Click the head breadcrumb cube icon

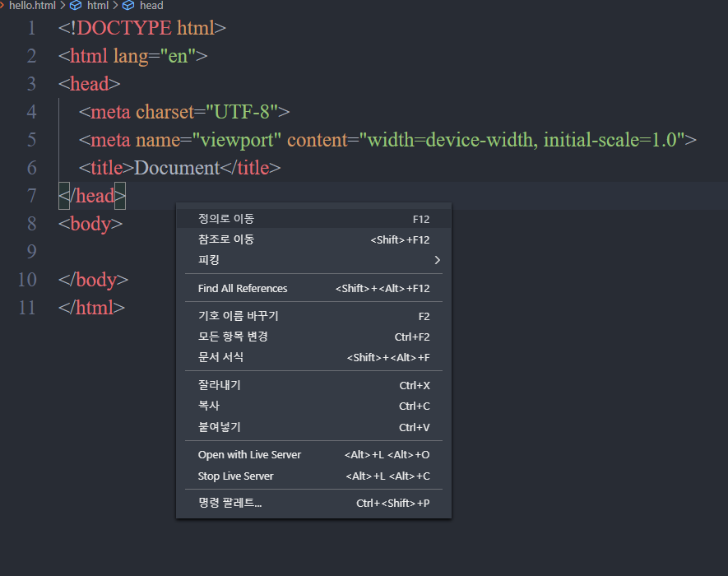pos(128,6)
